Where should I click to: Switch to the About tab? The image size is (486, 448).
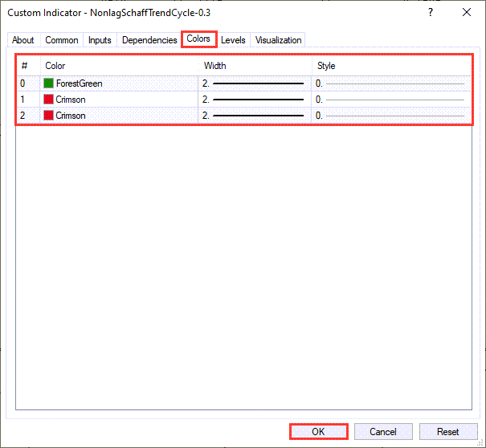23,40
